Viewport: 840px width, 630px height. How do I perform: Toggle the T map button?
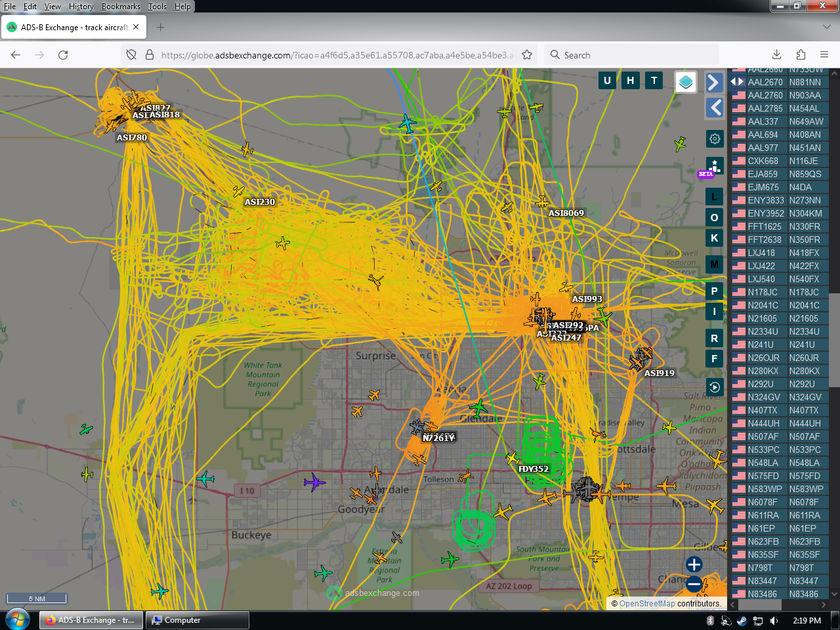coord(654,81)
